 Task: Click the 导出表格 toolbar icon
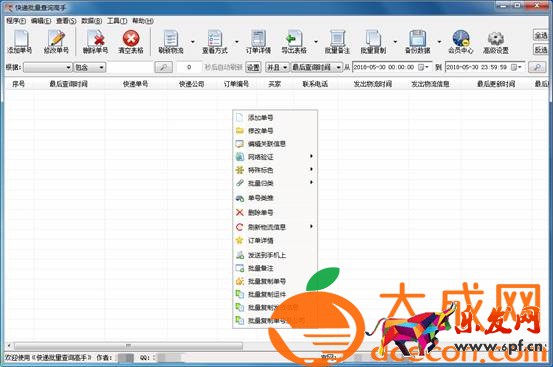tap(294, 42)
